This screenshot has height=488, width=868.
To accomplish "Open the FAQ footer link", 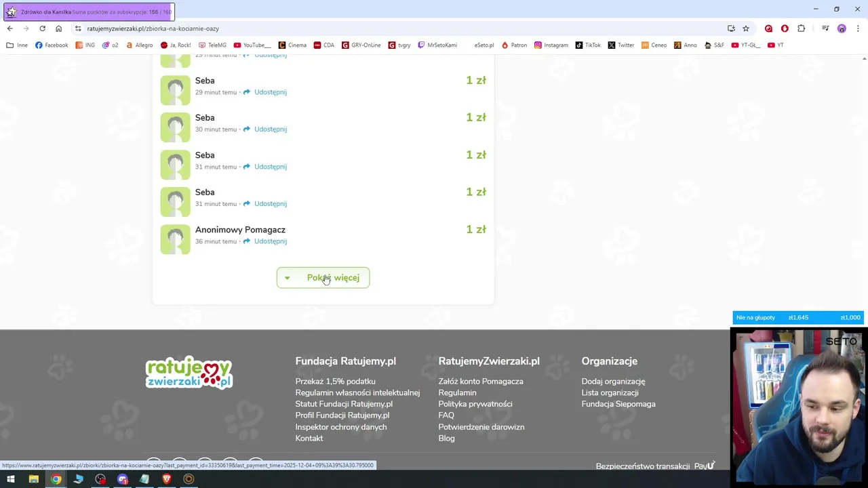I will (446, 415).
